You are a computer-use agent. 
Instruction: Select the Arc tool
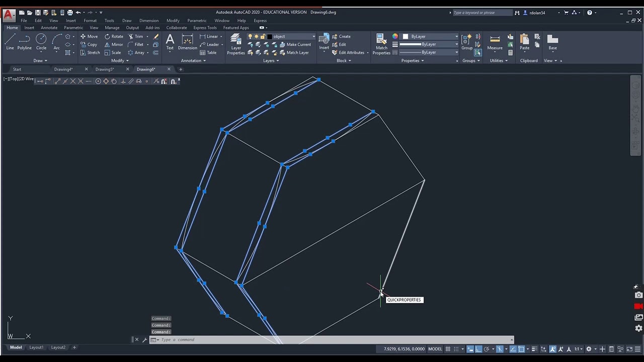pos(56,42)
